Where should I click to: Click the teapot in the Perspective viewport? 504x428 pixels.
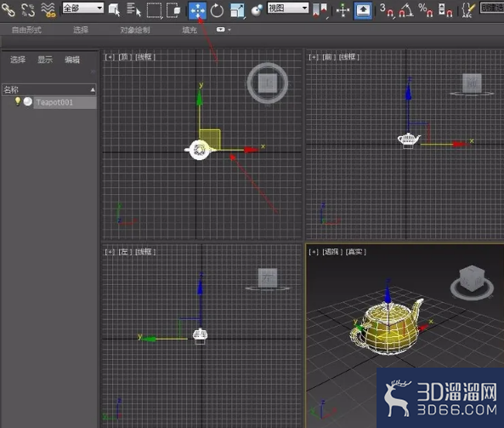click(387, 328)
